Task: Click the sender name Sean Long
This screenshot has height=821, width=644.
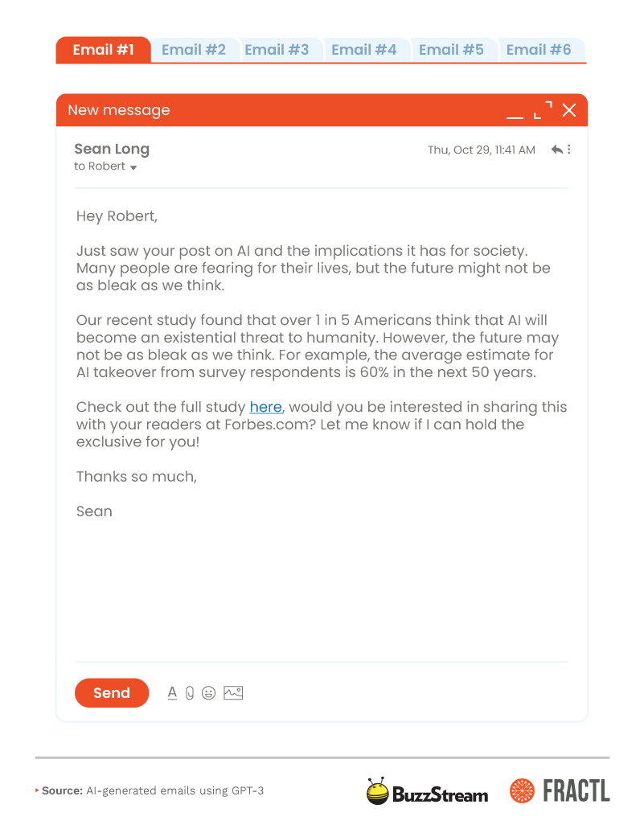Action: click(112, 149)
